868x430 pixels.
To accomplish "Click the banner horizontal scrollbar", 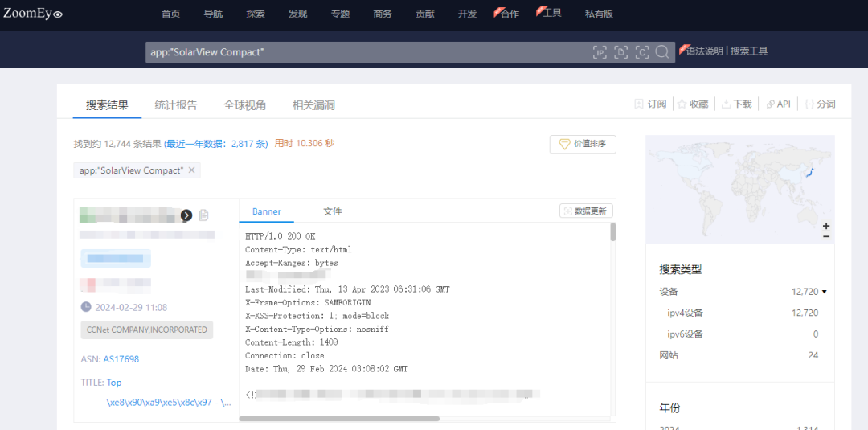I will tap(339, 419).
